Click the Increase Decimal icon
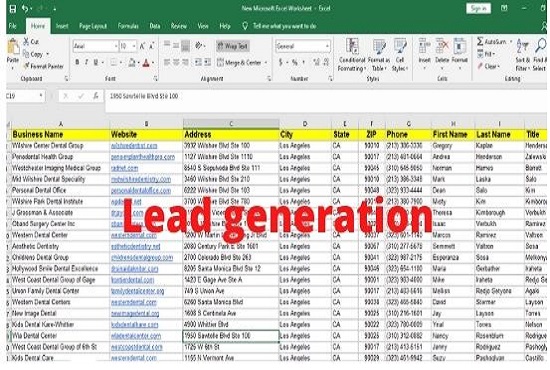The image size is (550, 370). pos(317,62)
